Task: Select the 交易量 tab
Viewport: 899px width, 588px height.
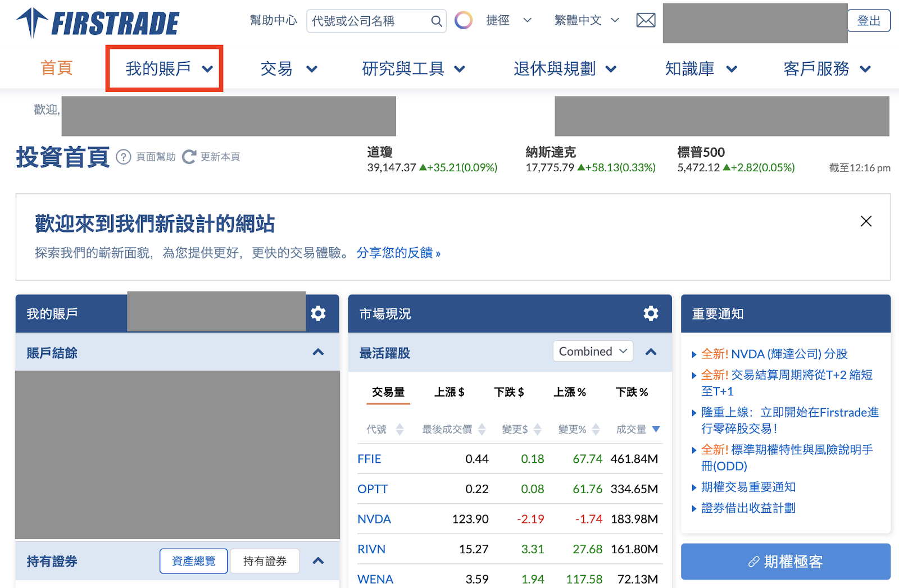Action: 388,392
